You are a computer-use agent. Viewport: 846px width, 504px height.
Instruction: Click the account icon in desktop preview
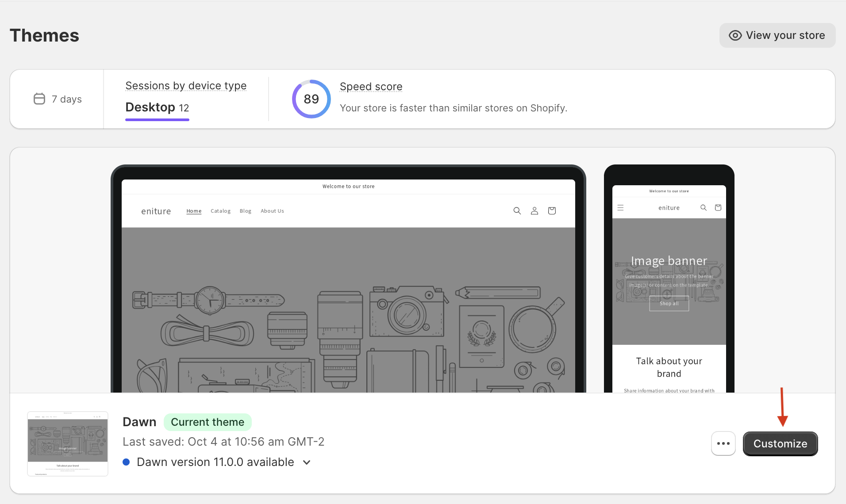point(535,211)
